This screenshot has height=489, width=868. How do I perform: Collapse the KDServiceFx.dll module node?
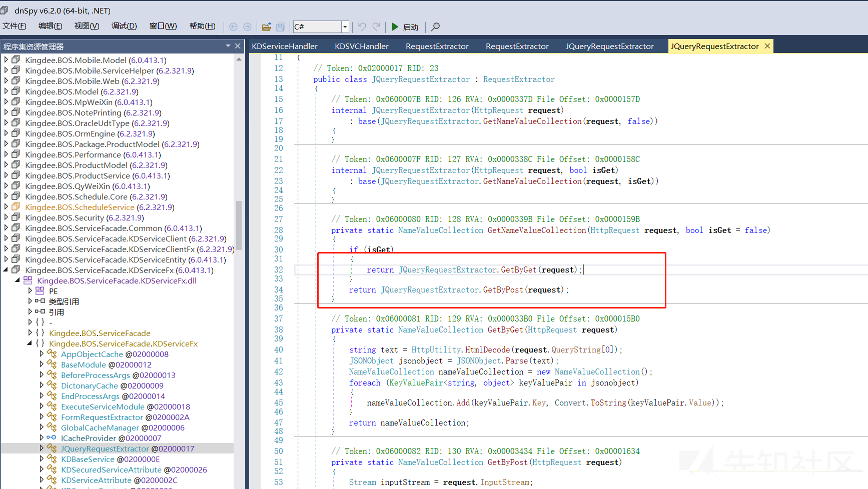point(18,280)
